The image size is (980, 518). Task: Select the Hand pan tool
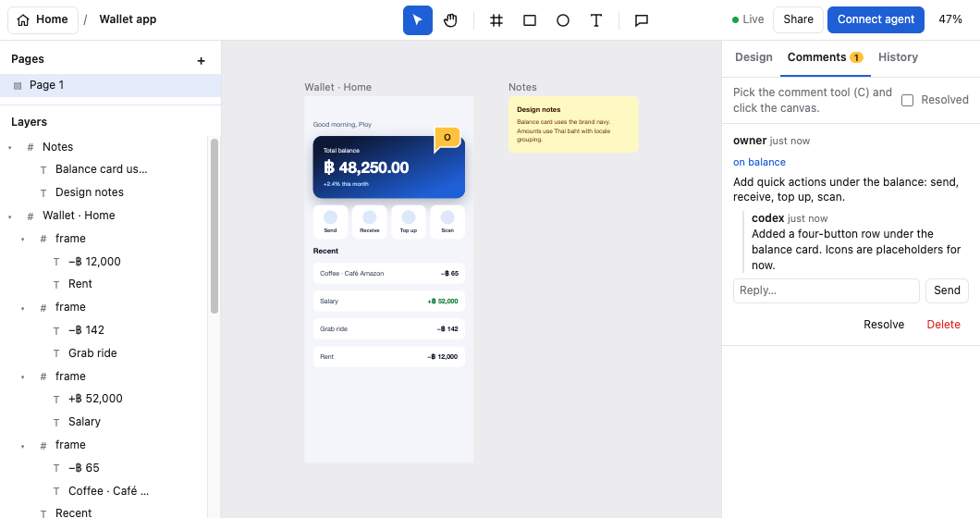click(x=450, y=20)
